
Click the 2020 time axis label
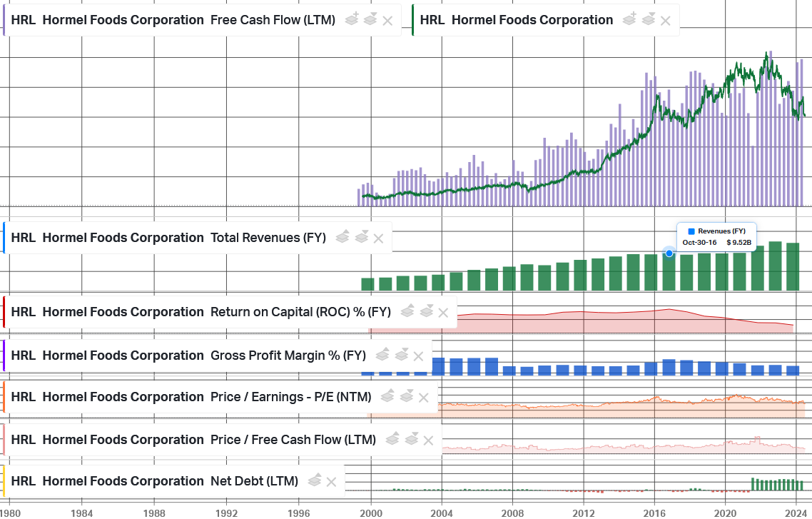click(x=725, y=513)
